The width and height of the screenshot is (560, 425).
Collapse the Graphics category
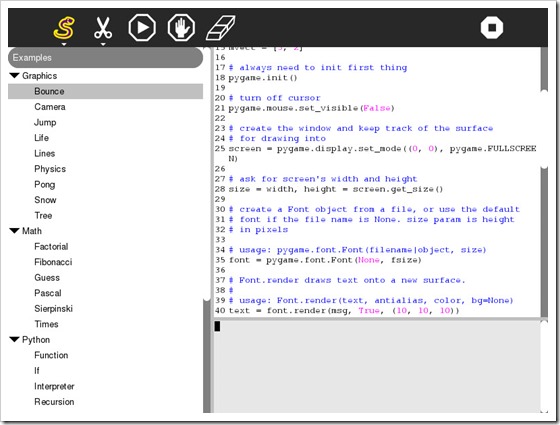coord(14,76)
